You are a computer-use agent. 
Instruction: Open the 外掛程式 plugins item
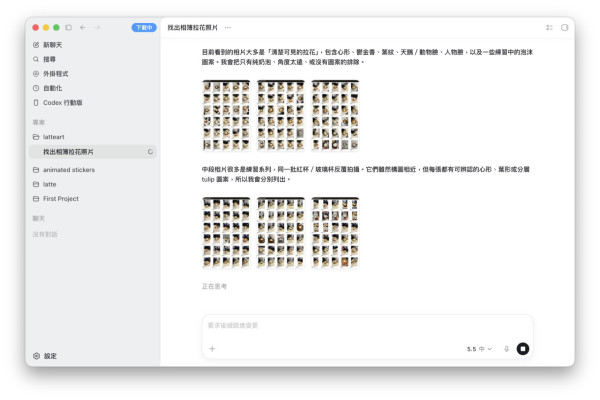tap(51, 74)
